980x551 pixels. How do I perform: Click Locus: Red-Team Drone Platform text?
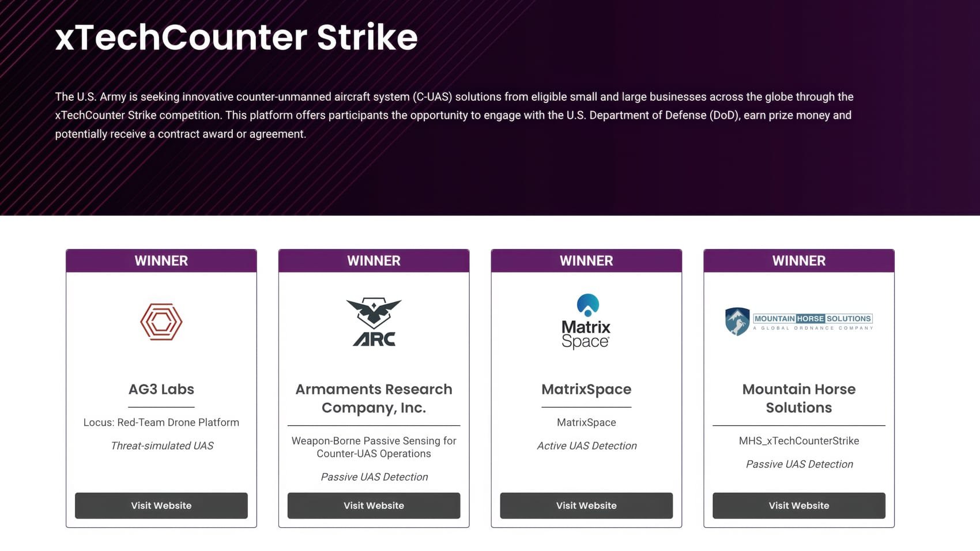coord(161,422)
